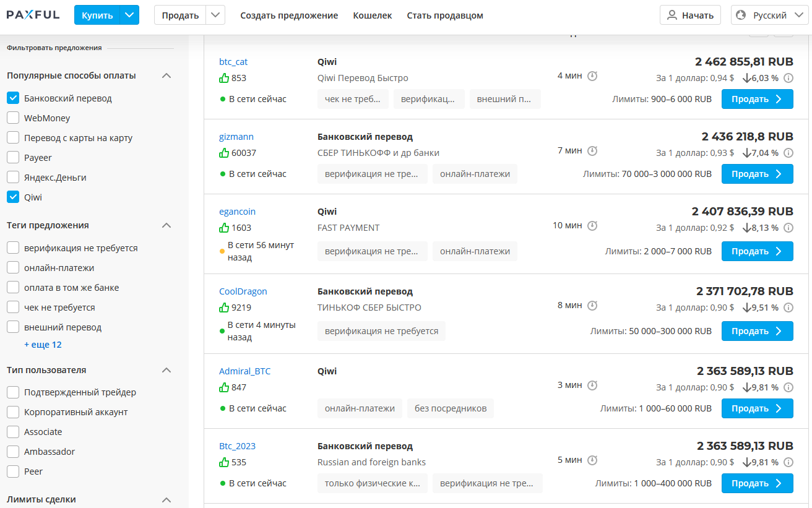Click the thumbs-up icon next to 847

tap(224, 387)
